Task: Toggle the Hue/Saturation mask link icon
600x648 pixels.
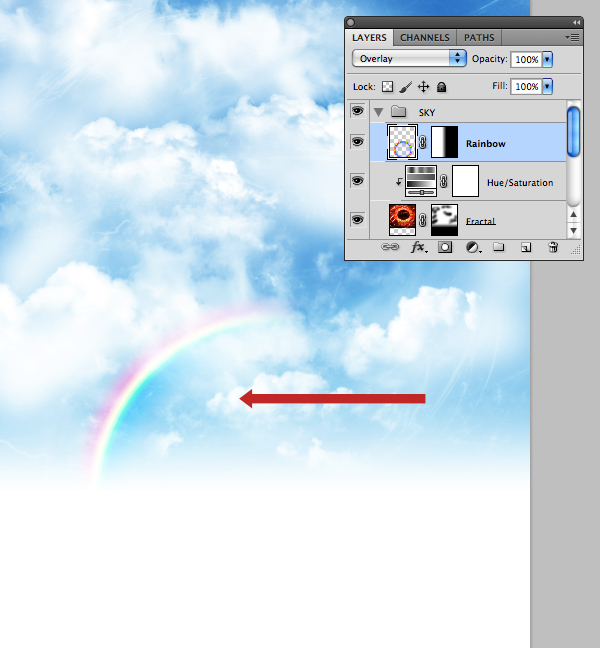Action: [x=444, y=181]
